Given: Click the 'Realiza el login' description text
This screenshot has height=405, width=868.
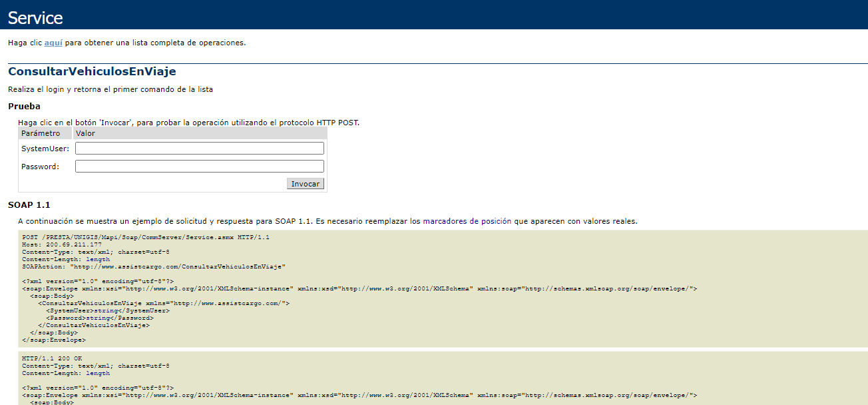Looking at the screenshot, I should (110, 89).
